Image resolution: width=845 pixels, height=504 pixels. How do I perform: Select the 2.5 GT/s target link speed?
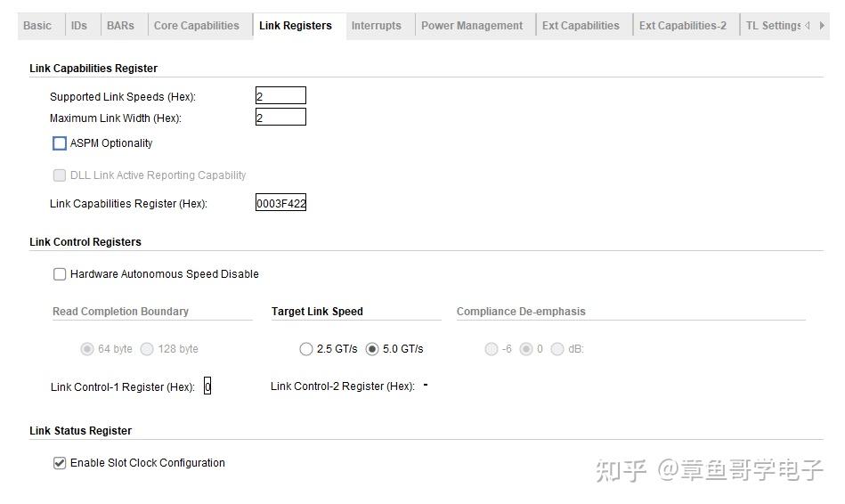pos(306,349)
